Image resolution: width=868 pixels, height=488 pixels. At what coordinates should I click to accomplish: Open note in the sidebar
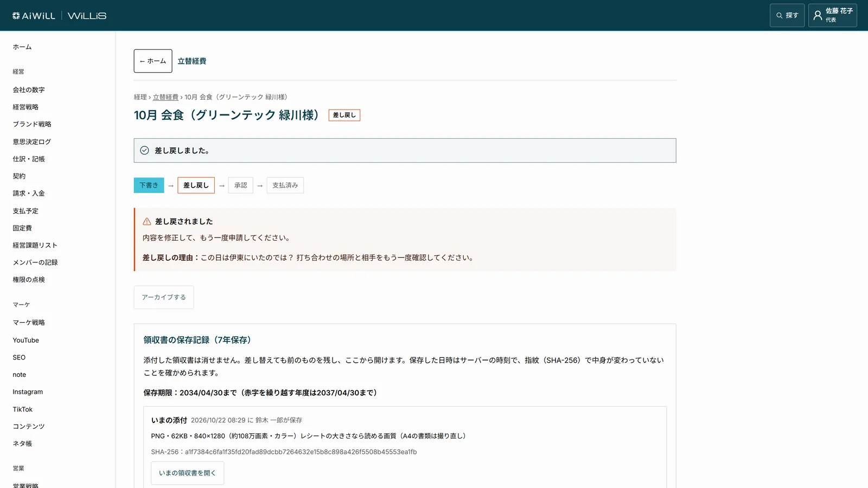pos(20,375)
